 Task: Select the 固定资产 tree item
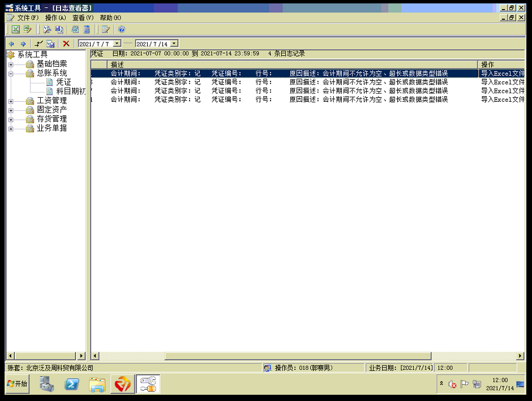[52, 110]
